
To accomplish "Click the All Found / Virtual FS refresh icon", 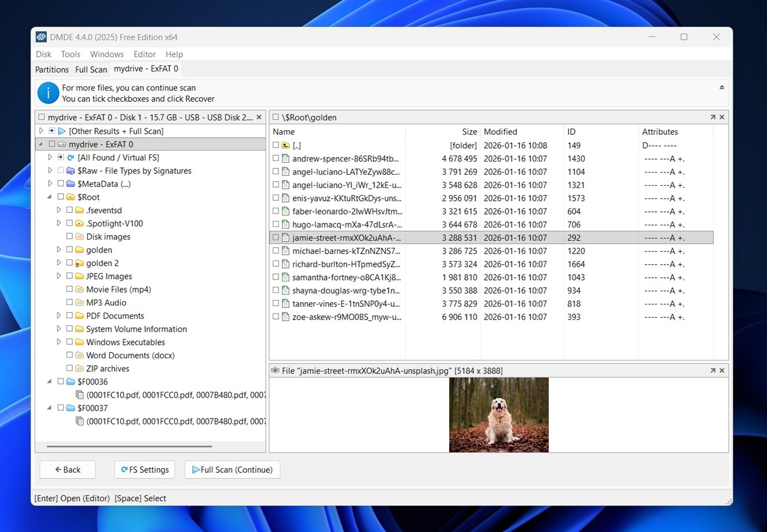I will click(x=71, y=157).
